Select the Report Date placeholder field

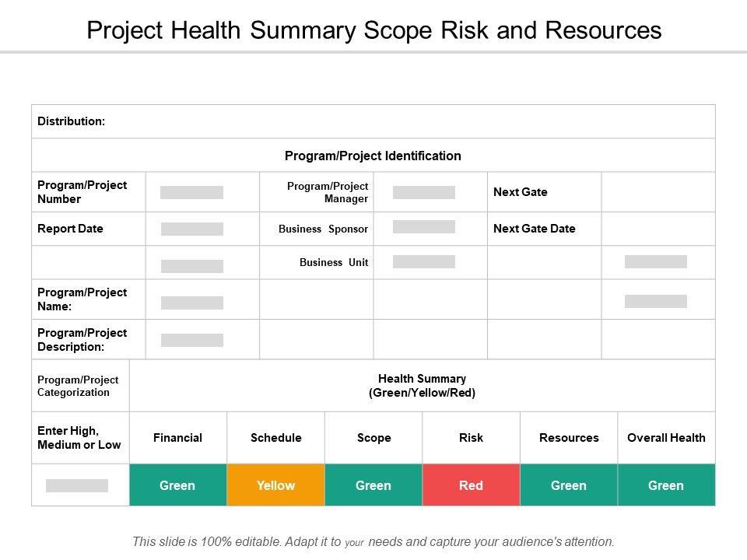pyautogui.click(x=191, y=229)
